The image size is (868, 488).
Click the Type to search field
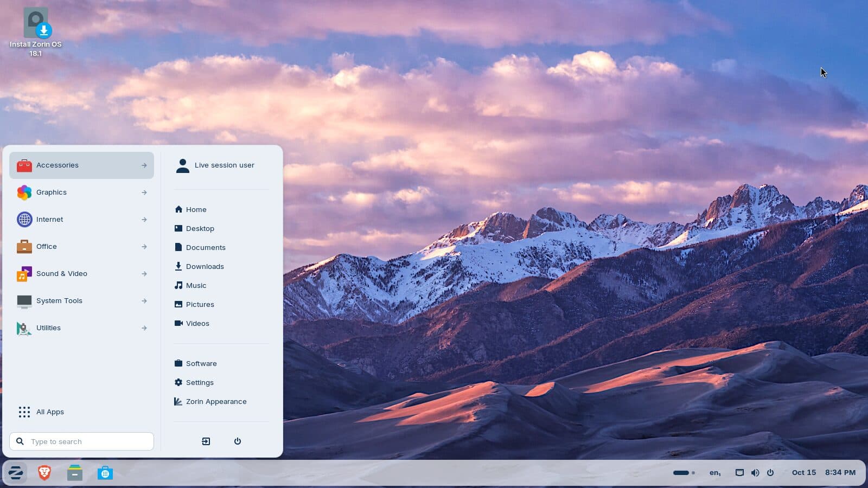tap(81, 441)
